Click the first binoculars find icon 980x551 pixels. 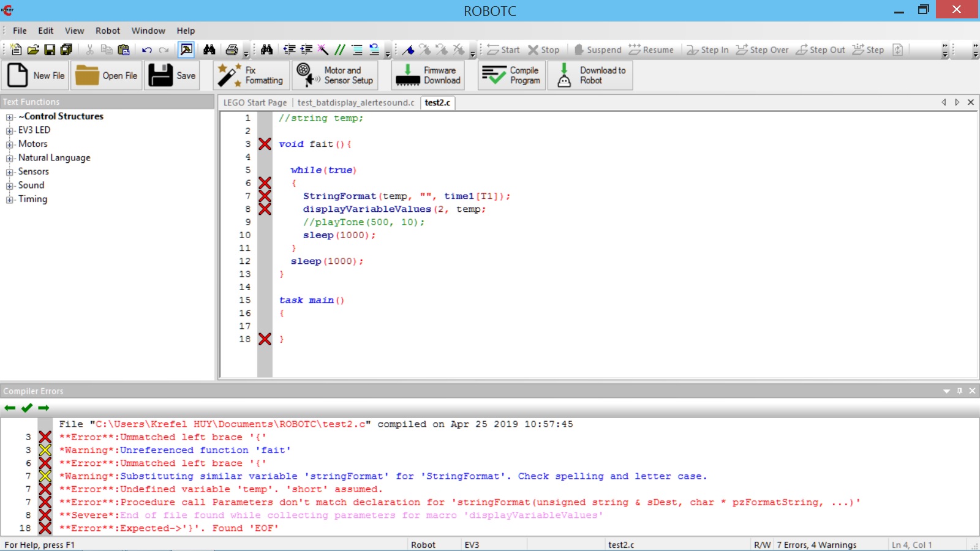(209, 50)
